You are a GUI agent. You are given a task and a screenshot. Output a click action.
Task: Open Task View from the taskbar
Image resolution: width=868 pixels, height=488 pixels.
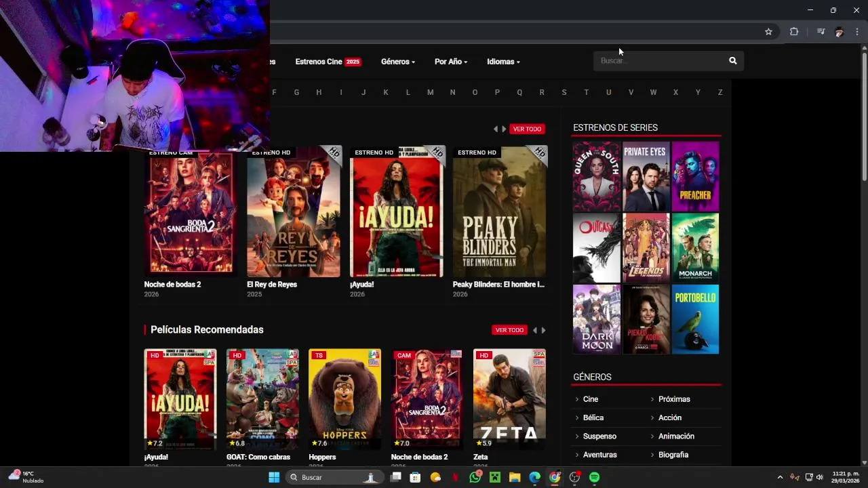(396, 477)
